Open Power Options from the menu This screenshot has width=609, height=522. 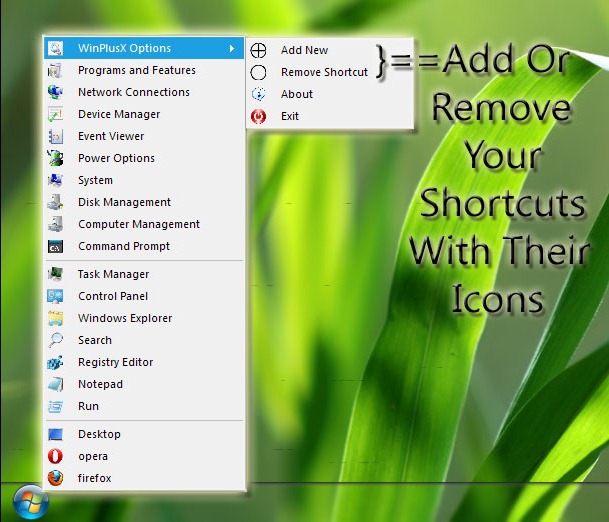[116, 158]
